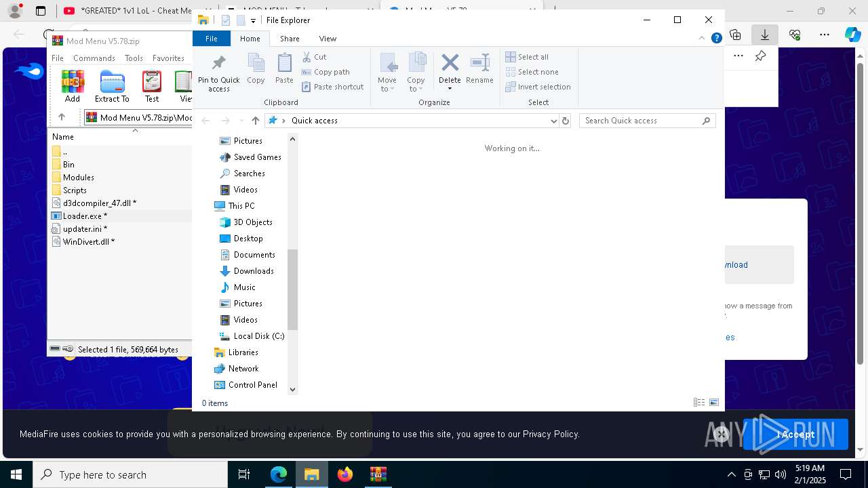Select Loader.exe in WinRAR list

coord(80,216)
